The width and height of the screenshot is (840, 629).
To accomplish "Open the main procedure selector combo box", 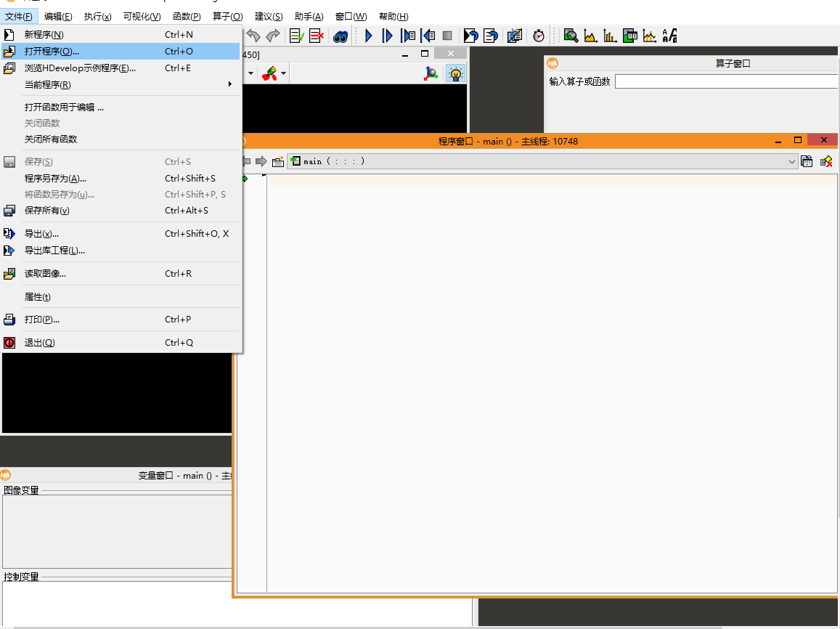I will click(x=542, y=161).
